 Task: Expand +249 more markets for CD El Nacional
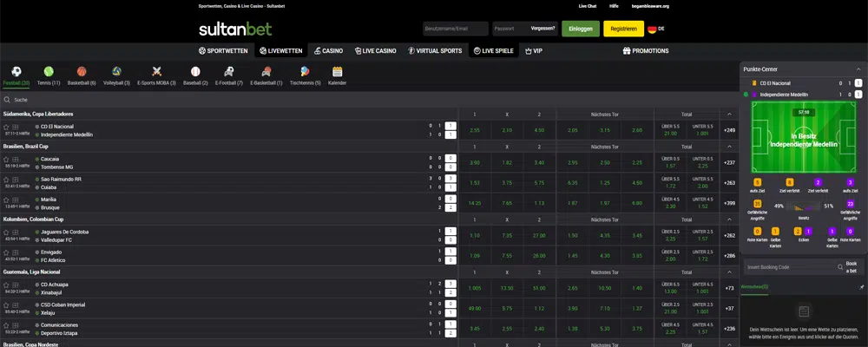tap(729, 131)
